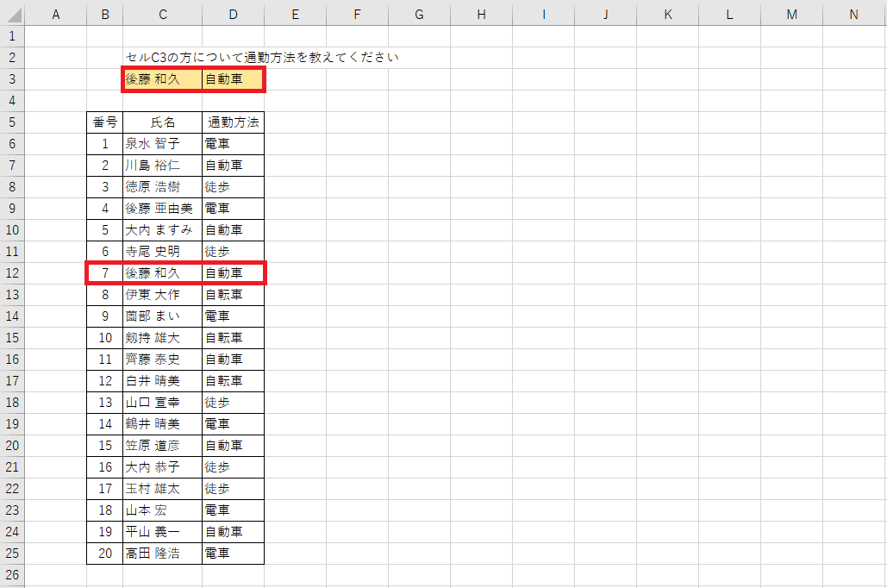The height and width of the screenshot is (588, 887).
Task: Click the 通勤方法 header cell
Action: [233, 122]
